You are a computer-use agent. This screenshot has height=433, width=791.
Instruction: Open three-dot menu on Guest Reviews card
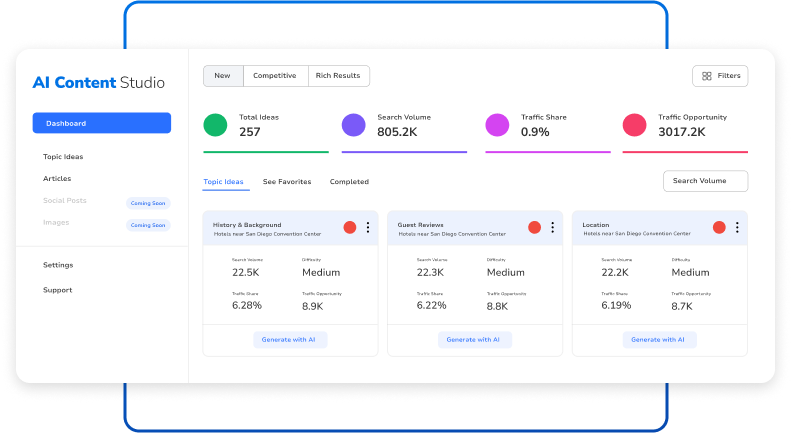pos(552,228)
